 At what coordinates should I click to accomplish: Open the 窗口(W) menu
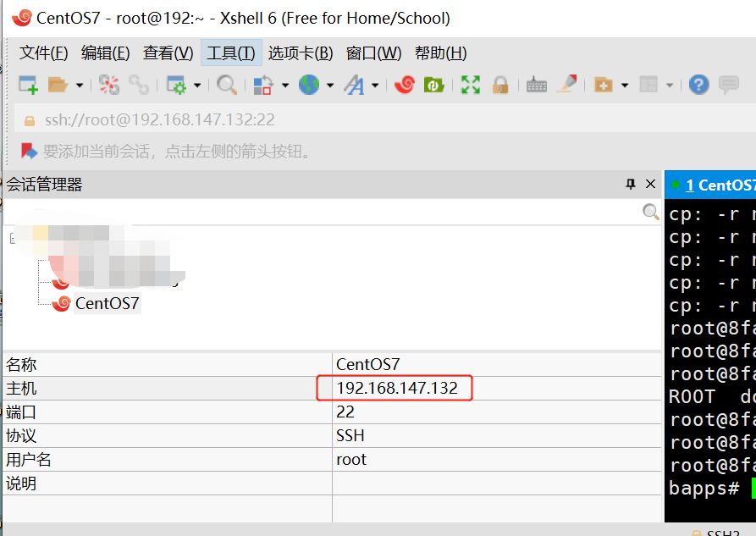[373, 52]
